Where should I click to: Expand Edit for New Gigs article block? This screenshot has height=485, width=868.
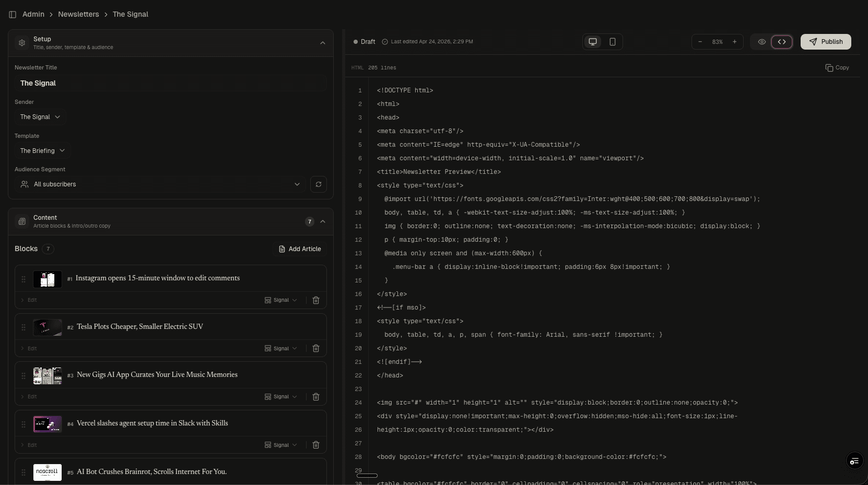[x=29, y=397]
